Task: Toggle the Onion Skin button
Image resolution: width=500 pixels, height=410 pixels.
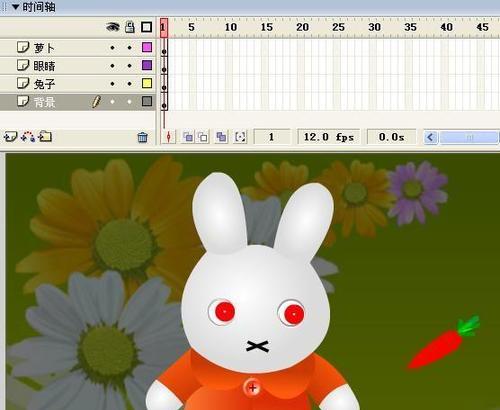Action: [x=188, y=137]
